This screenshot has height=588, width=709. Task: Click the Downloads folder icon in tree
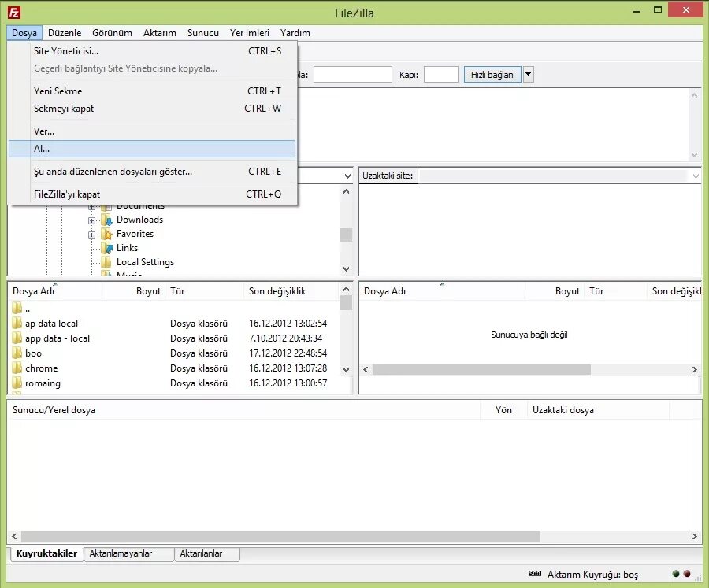[106, 220]
